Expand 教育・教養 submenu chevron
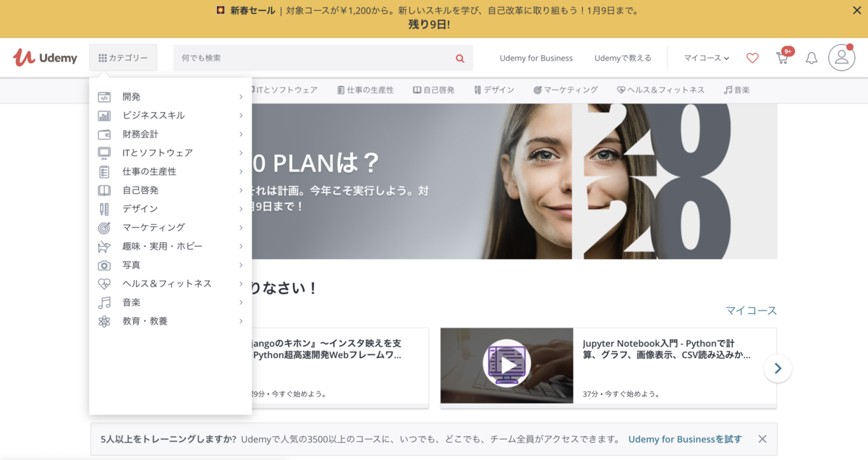 [241, 321]
